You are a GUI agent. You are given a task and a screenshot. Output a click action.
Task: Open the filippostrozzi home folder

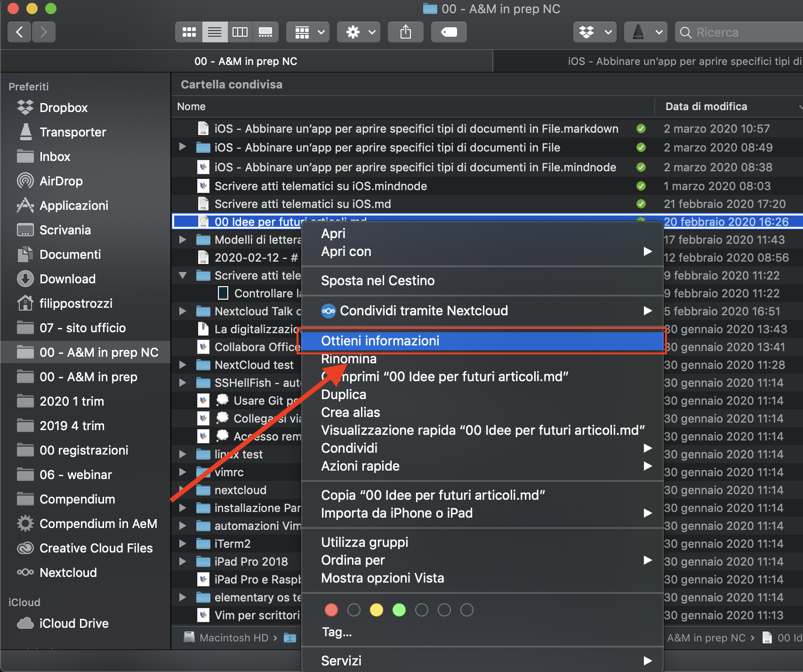click(76, 304)
